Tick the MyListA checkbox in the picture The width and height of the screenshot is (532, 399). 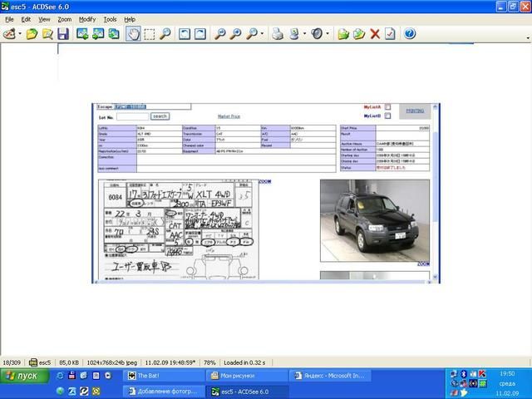(388, 107)
